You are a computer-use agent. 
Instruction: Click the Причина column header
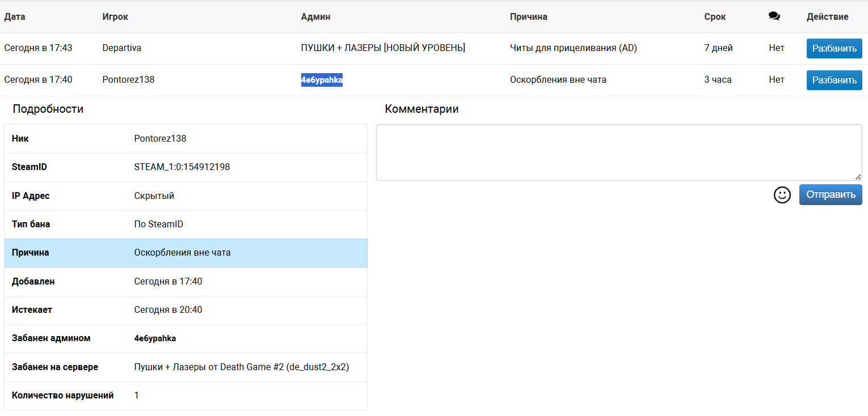[x=528, y=16]
